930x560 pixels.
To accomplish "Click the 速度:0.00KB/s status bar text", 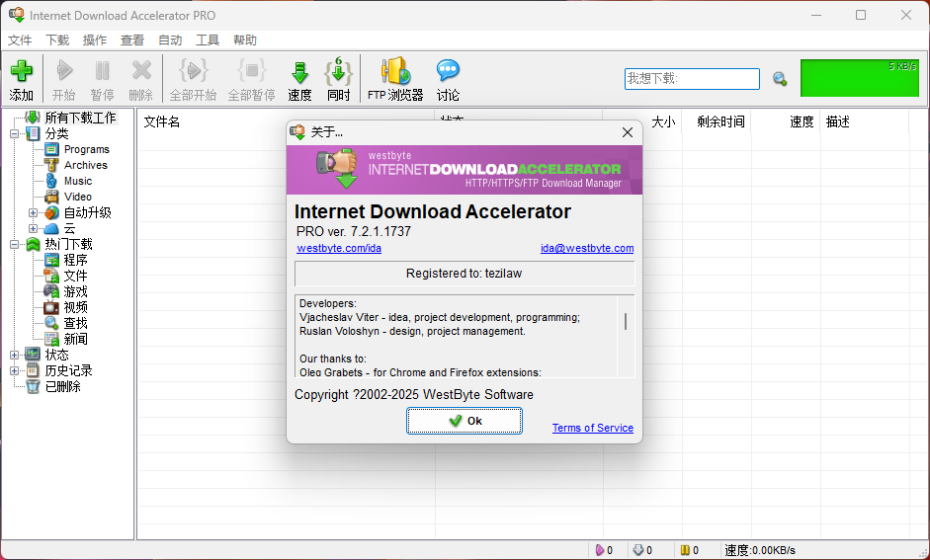I will pyautogui.click(x=760, y=550).
